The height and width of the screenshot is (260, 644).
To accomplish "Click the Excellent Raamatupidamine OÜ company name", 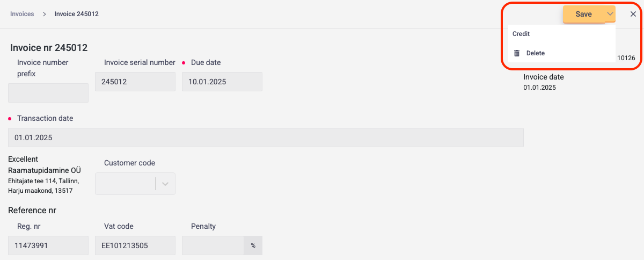I will (45, 165).
